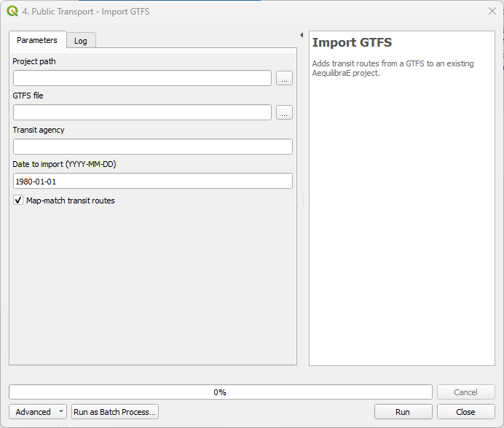Open the Log tab
The height and width of the screenshot is (428, 504).
click(x=81, y=41)
